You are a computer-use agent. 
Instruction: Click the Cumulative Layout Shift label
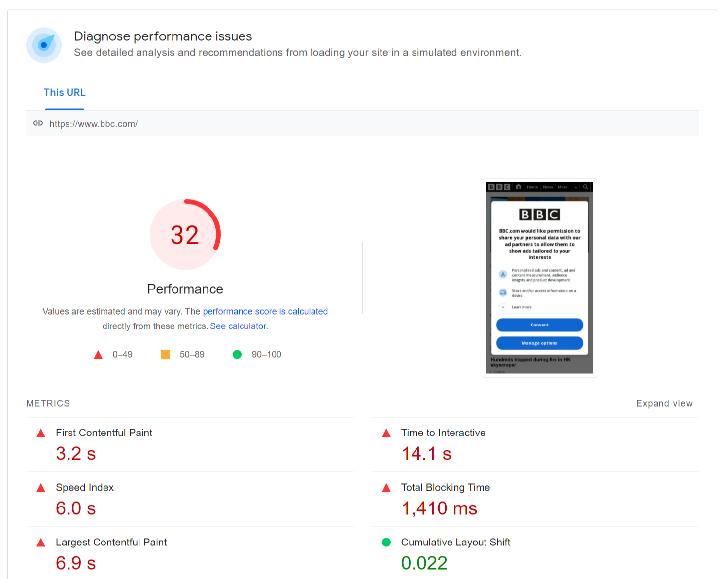455,542
